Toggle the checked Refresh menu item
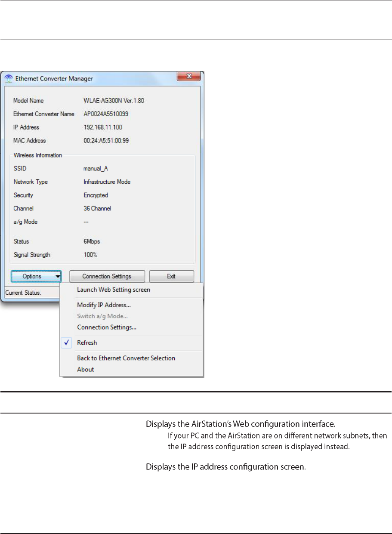This screenshot has width=392, height=534. pyautogui.click(x=131, y=343)
